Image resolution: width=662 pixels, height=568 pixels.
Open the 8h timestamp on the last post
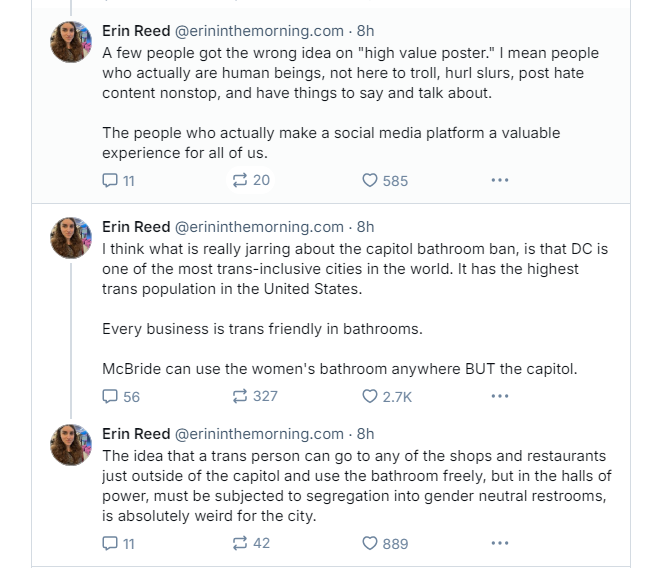tap(365, 434)
